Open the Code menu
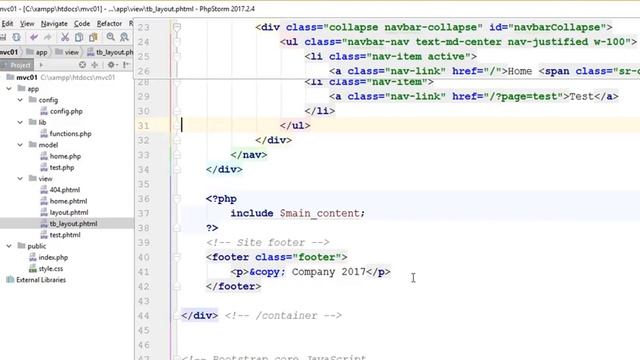 [82, 24]
